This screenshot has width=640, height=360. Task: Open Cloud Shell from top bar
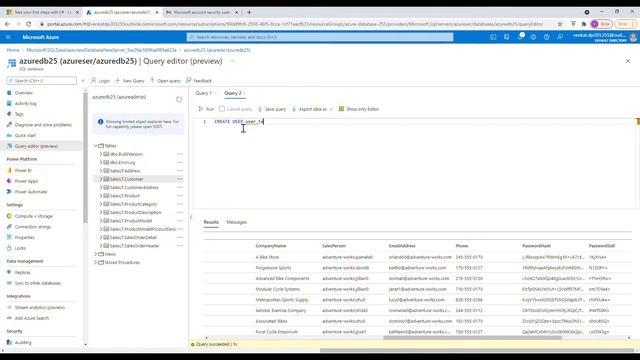(493, 37)
